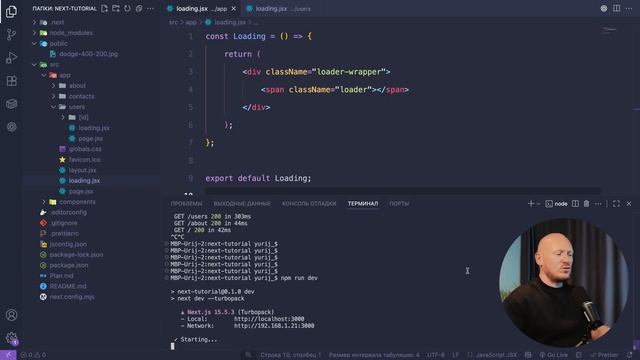The width and height of the screenshot is (640, 360).
Task: Close the loading.jsx app tab
Action: point(233,9)
